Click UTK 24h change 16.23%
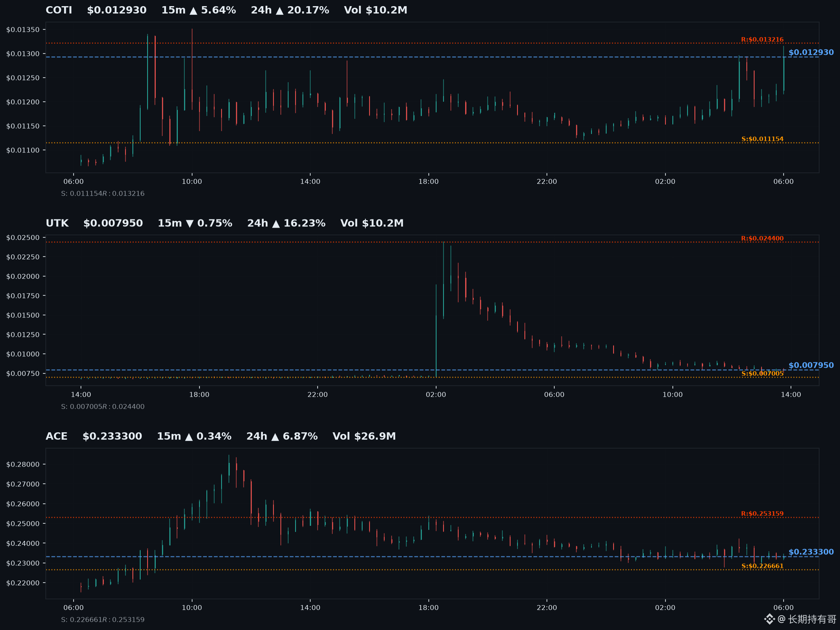This screenshot has width=840, height=630. tap(286, 223)
